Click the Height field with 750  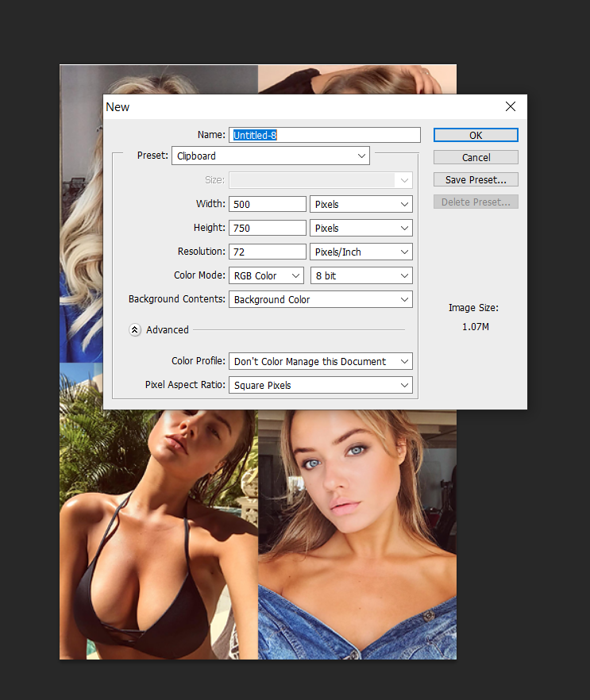[268, 228]
